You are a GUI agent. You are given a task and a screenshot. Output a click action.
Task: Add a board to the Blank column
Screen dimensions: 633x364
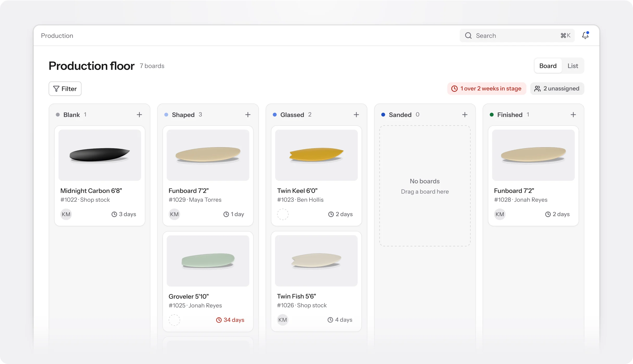tap(140, 115)
